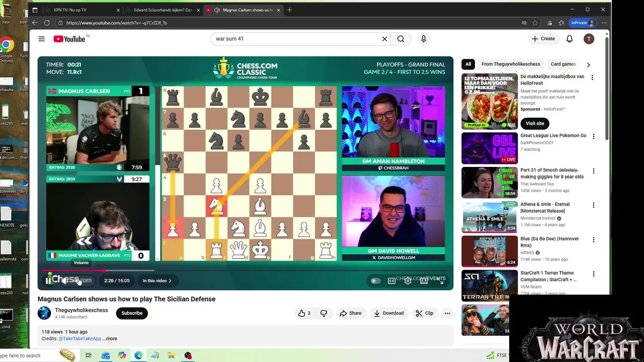Go back in browser history

(35, 23)
